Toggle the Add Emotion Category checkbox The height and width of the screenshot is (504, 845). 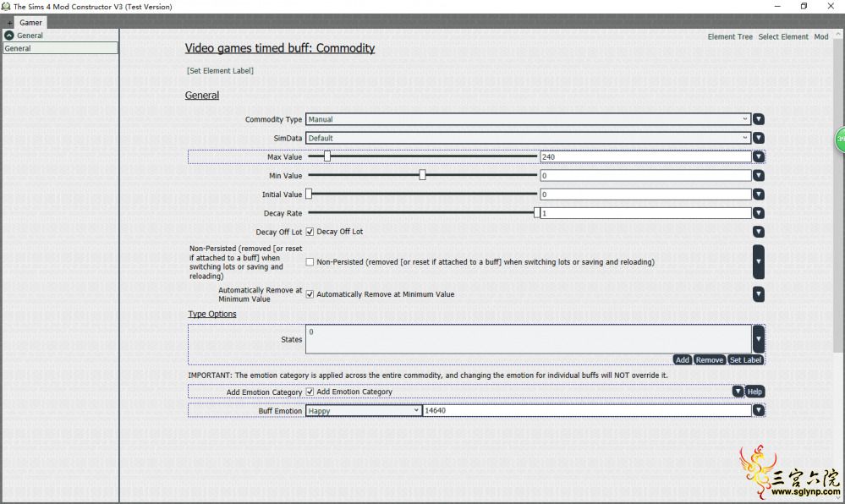(310, 392)
